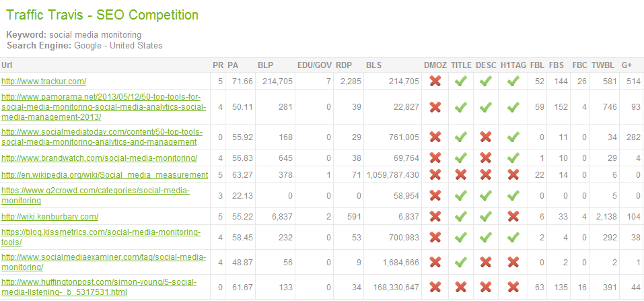
Task: Sort by the PA column header
Action: click(x=233, y=65)
